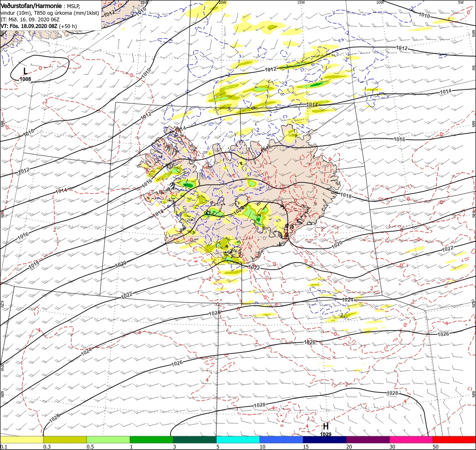Viewport: 476px width, 450px height.
Task: Click the olive 0.3–0.5 mm legend swatch
Action: (65, 440)
